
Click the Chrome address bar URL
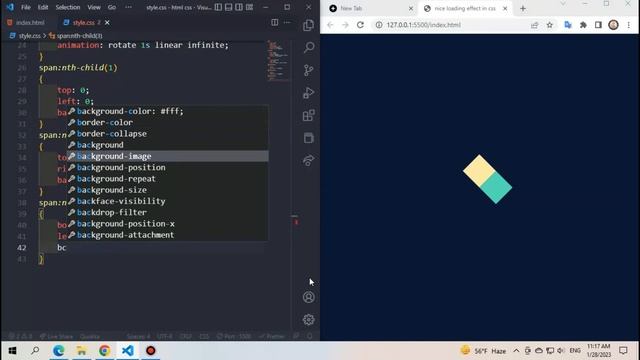coord(423,25)
